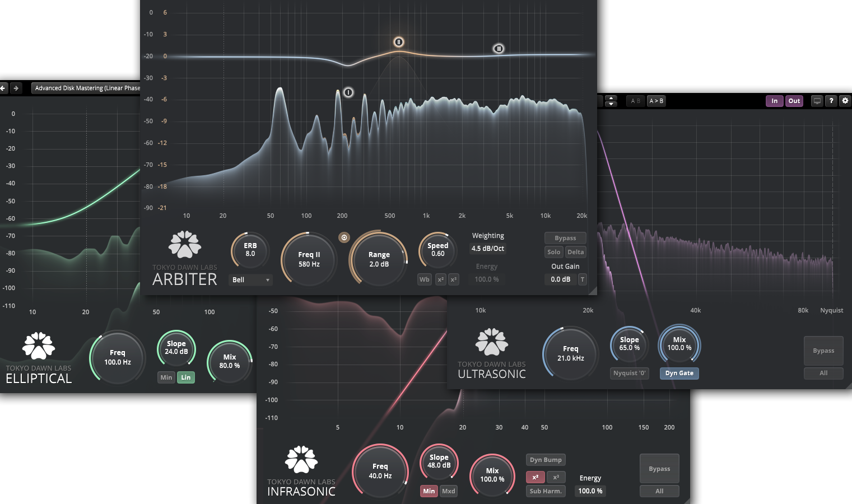Screen dimensions: 852x504
Task: Click A > B copy button in Ultrasonic
Action: [656, 101]
